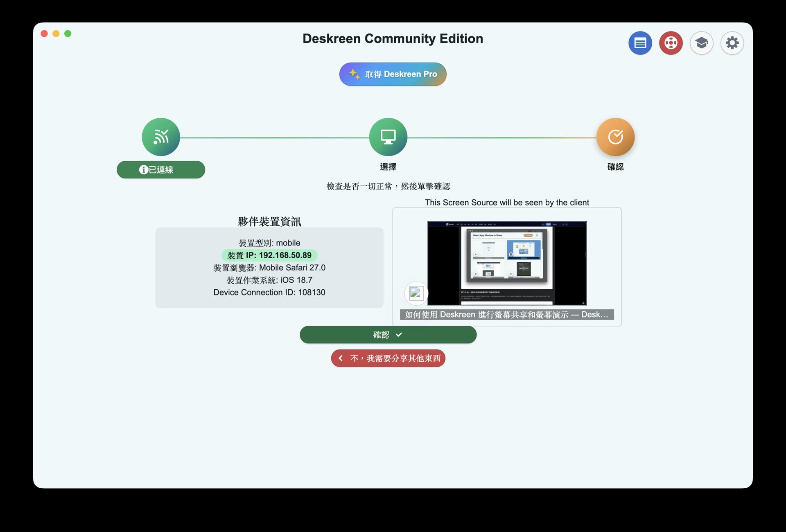Click the 裝置作業系統: iOS 18.7 text
Viewport: 786px width, 532px height.
(x=269, y=280)
